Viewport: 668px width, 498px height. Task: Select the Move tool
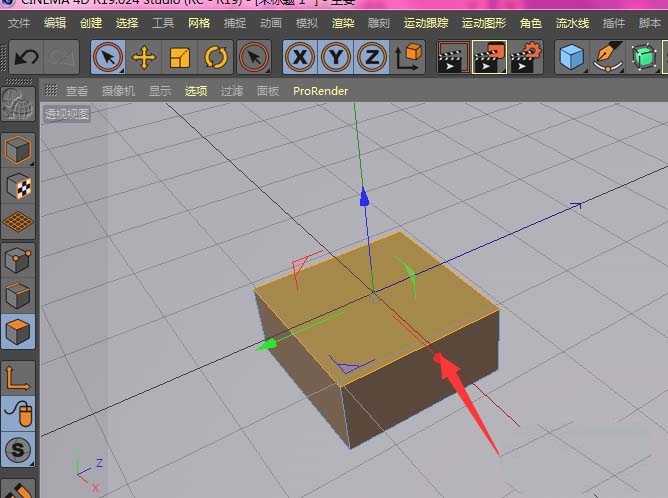[144, 57]
